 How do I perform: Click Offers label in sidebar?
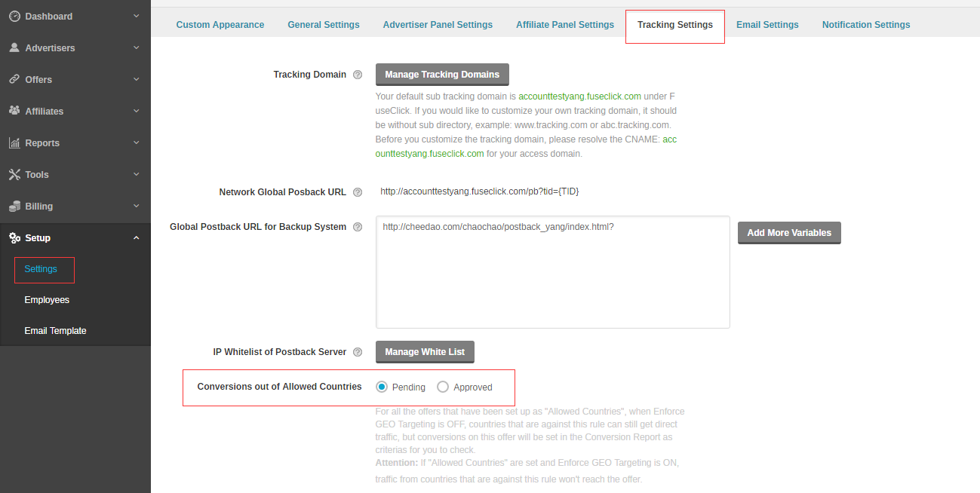(x=38, y=79)
